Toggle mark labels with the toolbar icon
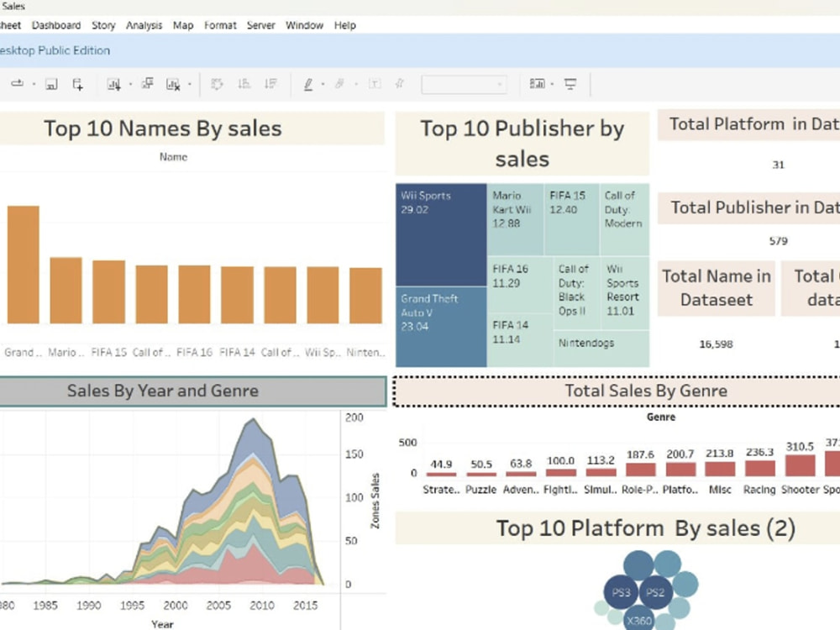 click(376, 84)
